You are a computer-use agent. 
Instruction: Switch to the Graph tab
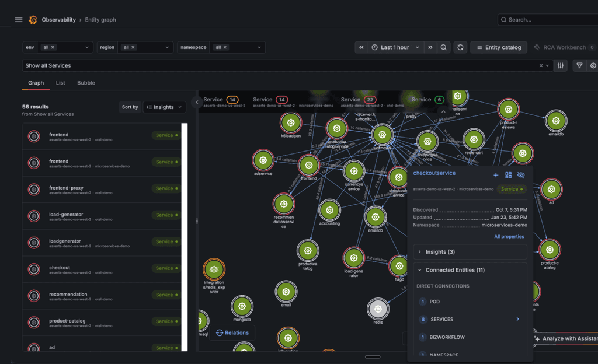[36, 83]
